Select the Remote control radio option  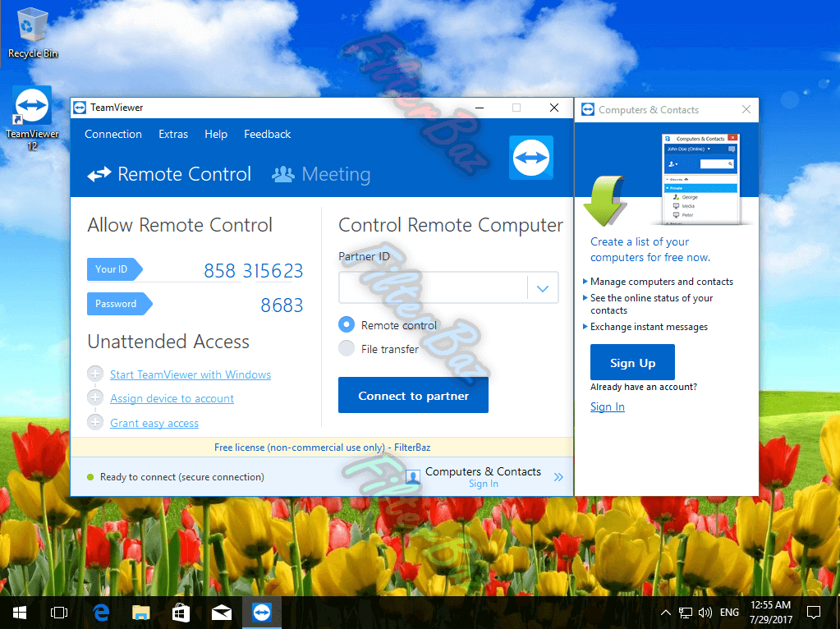(x=347, y=325)
